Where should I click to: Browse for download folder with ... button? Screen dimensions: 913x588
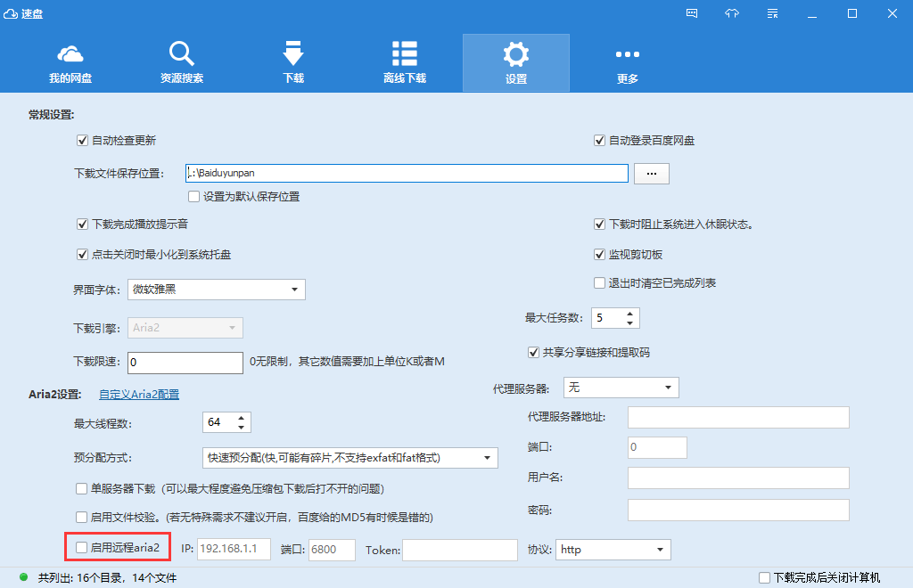652,174
